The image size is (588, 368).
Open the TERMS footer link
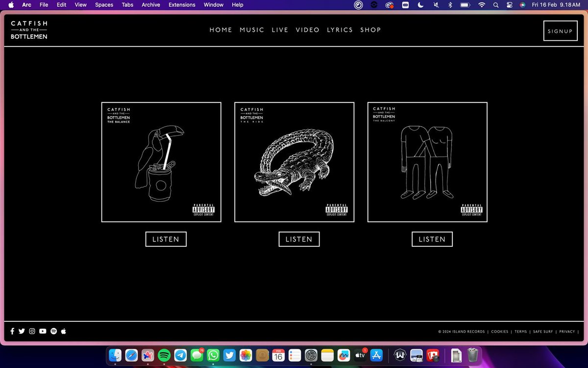click(x=521, y=332)
